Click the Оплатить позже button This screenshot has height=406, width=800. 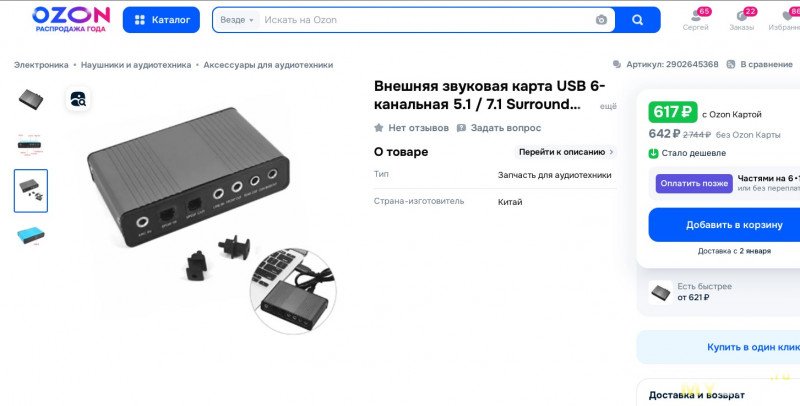(x=694, y=183)
